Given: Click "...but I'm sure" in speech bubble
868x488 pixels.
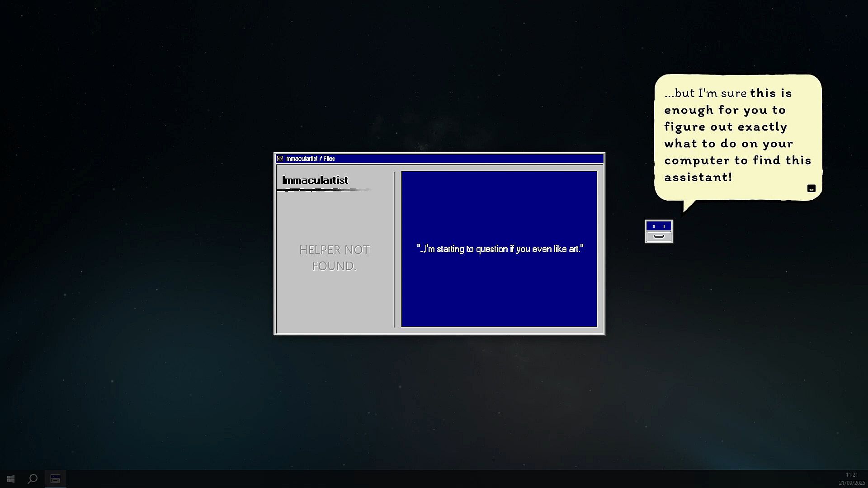Looking at the screenshot, I should pyautogui.click(x=705, y=93).
